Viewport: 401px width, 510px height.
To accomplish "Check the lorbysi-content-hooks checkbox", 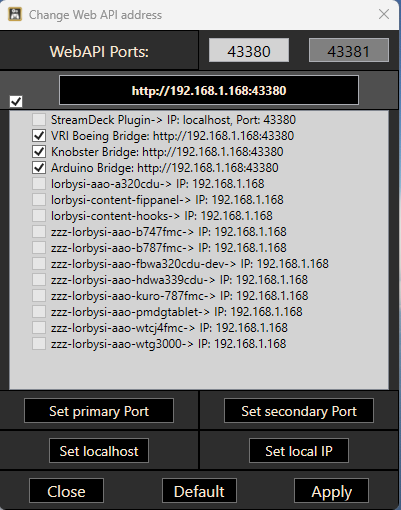I will click(x=39, y=216).
